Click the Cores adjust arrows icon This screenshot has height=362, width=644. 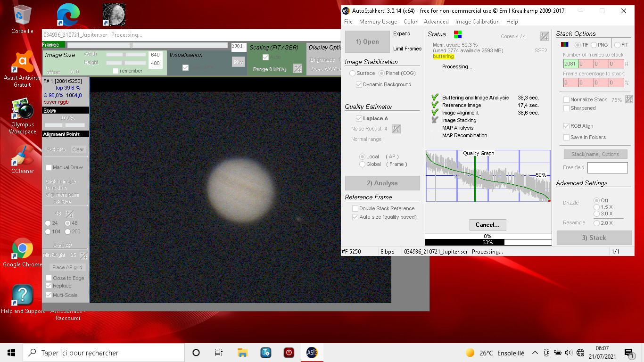(x=544, y=36)
